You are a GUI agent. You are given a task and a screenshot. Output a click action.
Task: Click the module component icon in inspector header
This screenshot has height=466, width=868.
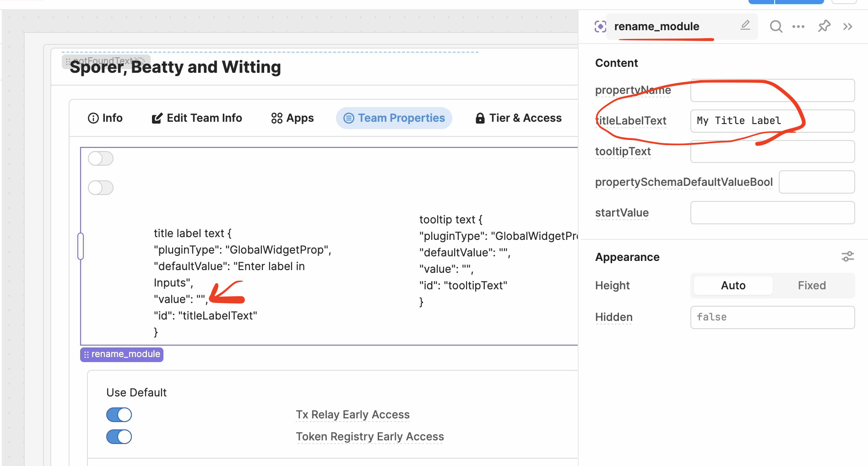(600, 27)
